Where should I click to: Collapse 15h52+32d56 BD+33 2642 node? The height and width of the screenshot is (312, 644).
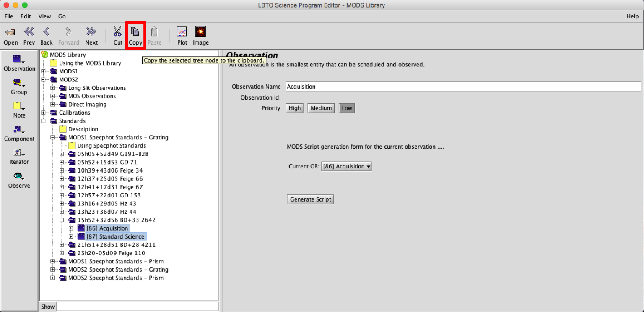point(62,220)
